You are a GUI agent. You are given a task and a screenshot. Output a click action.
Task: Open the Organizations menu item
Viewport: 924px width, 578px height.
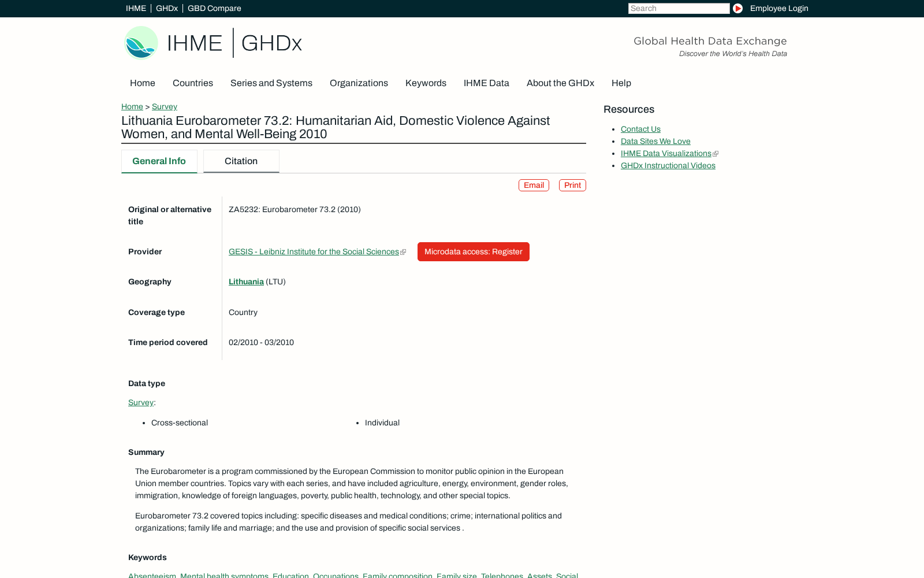(359, 83)
